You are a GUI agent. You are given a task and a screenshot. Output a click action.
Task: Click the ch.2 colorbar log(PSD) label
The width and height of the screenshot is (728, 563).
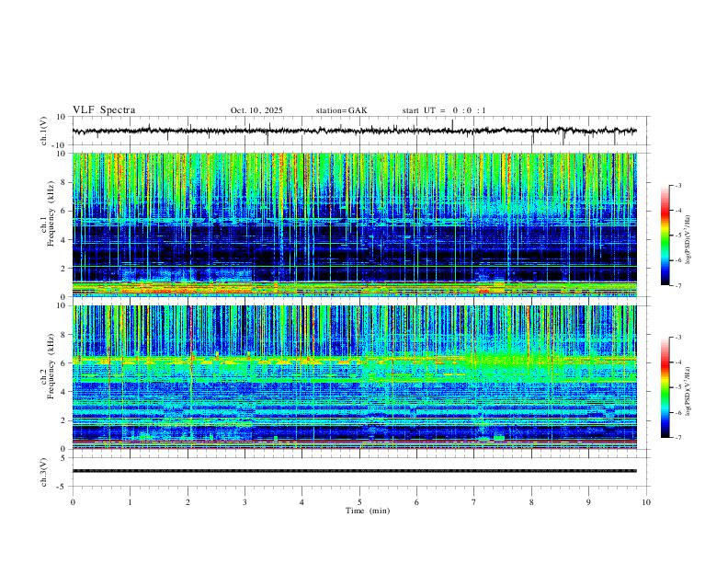point(688,391)
